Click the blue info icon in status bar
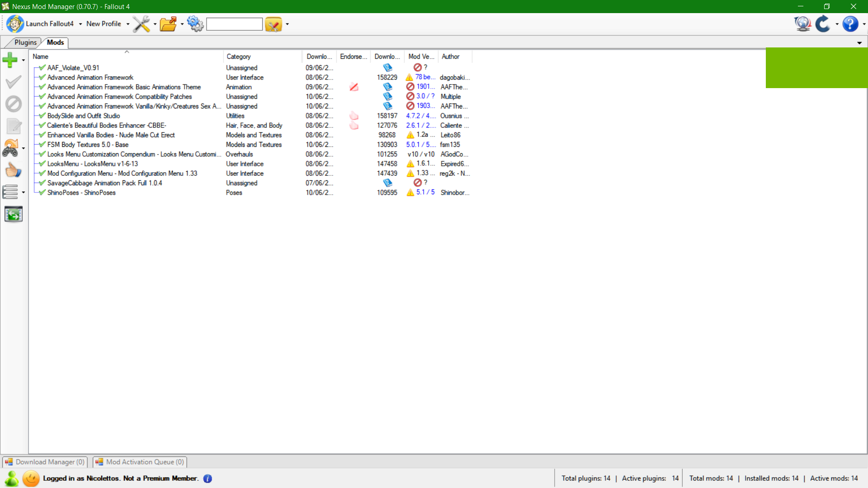Image resolution: width=868 pixels, height=488 pixels. pos(208,479)
